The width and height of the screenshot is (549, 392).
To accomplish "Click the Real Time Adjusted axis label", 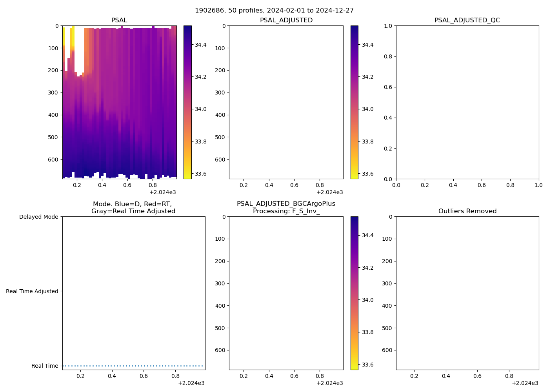I will [x=32, y=291].
